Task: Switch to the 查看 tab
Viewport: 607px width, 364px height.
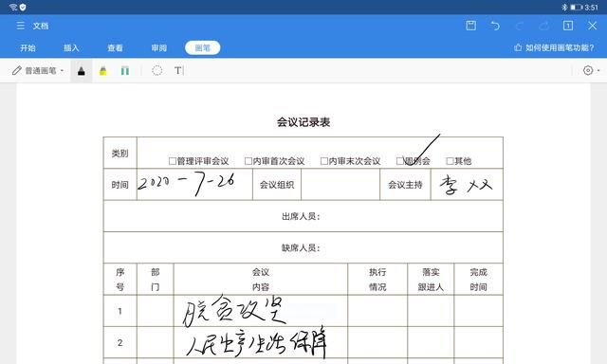Action: (x=115, y=48)
